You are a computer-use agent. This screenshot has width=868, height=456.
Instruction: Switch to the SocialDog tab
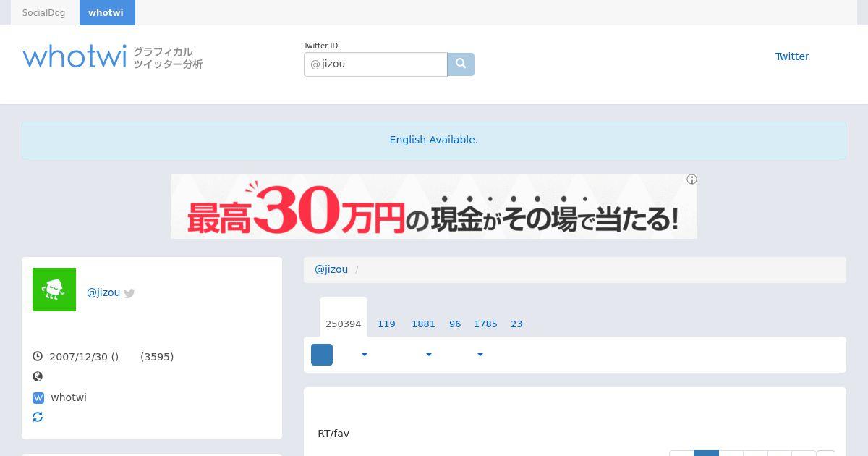point(43,13)
